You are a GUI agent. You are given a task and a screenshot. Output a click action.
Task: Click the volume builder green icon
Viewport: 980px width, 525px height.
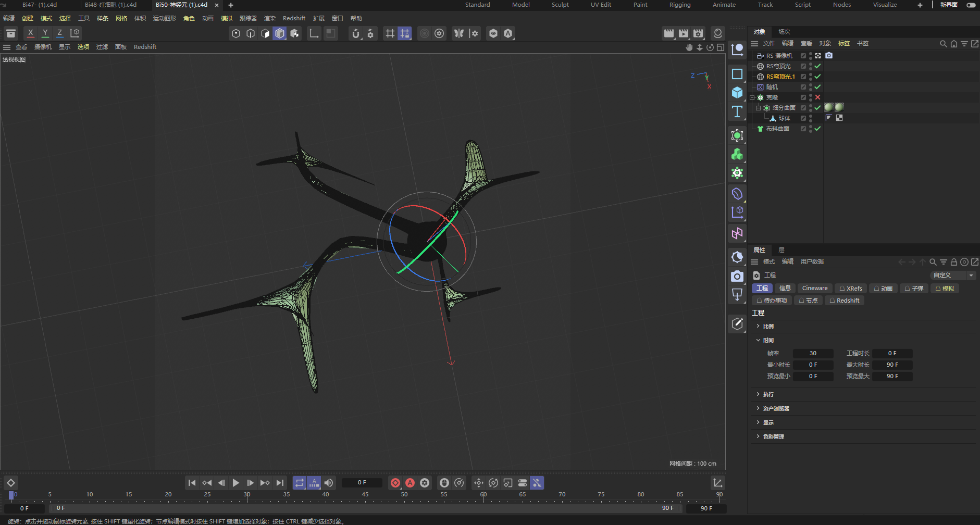[x=737, y=154]
